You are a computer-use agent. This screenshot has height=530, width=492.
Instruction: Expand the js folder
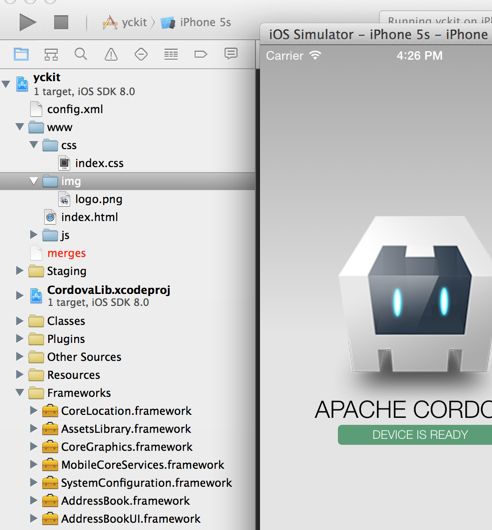tap(33, 235)
